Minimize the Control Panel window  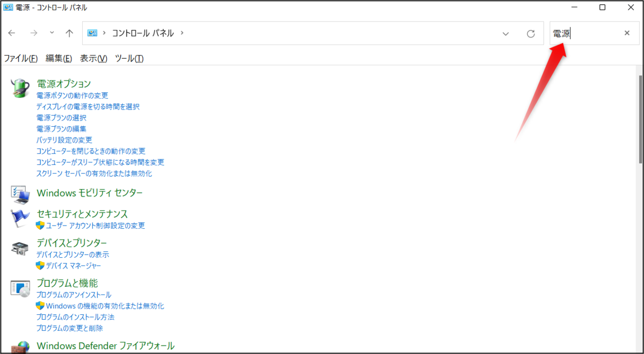(x=573, y=8)
